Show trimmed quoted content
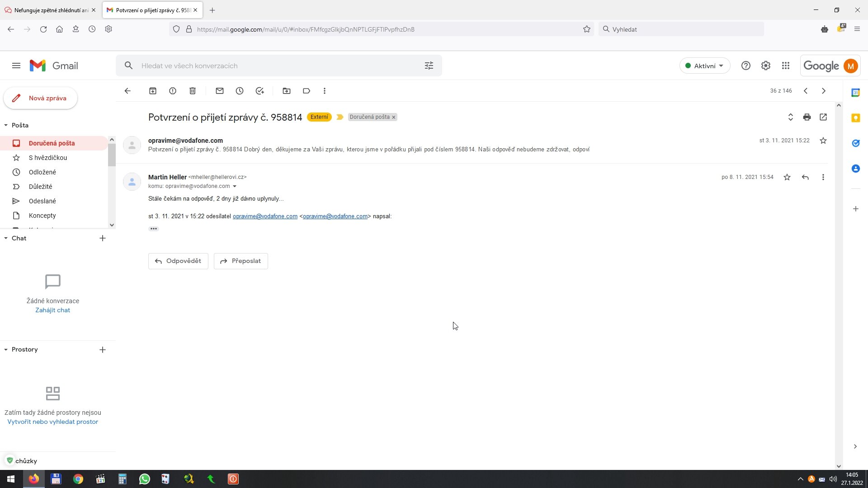This screenshot has width=868, height=488. click(x=154, y=229)
